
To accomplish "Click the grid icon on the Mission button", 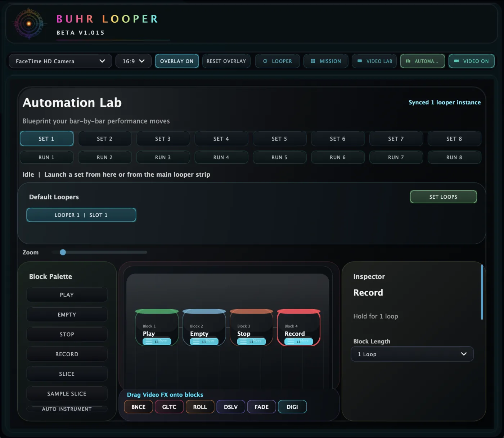I will point(313,61).
